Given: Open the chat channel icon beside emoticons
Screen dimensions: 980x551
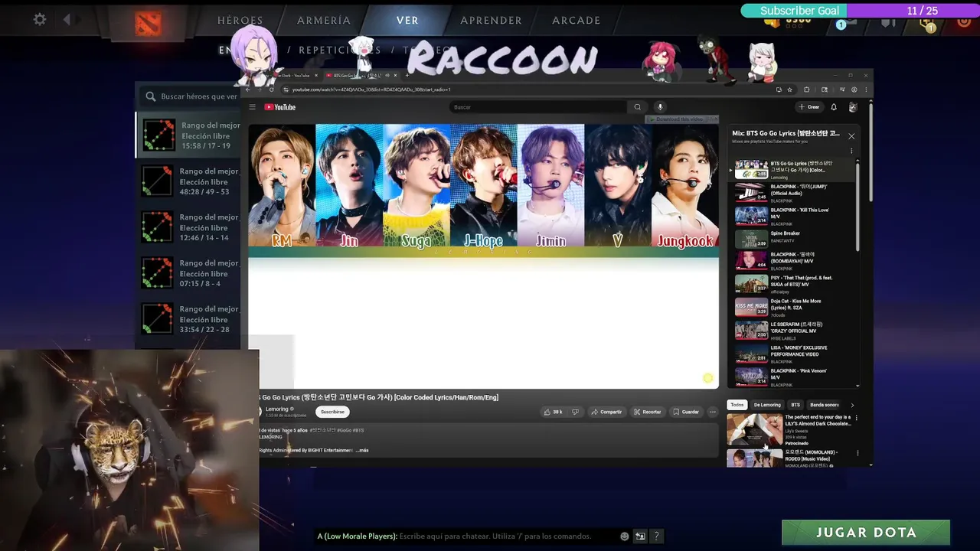Looking at the screenshot, I should (x=640, y=536).
